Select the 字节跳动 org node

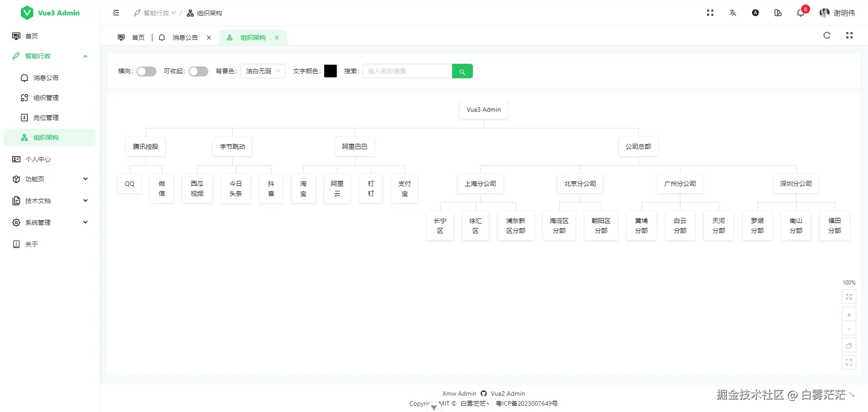pyautogui.click(x=232, y=147)
